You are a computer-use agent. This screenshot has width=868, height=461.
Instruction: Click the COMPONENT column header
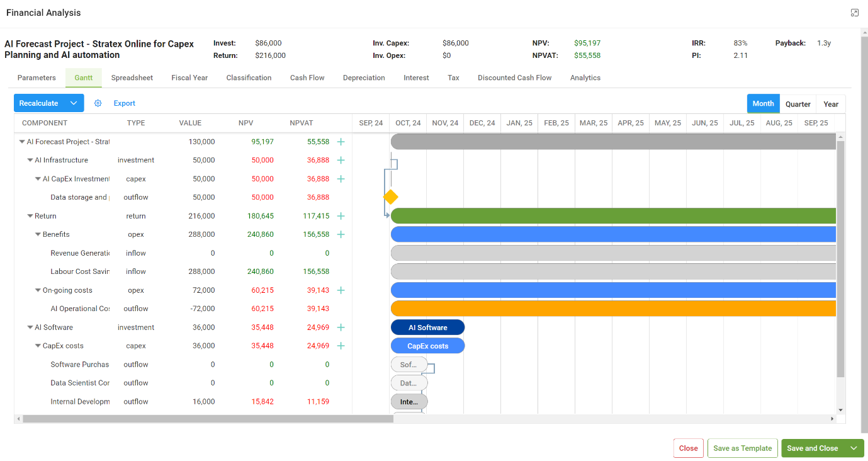45,123
